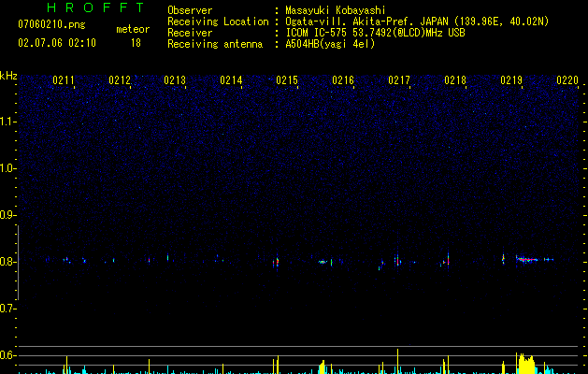588x374 pixels.
Task: Click the 0217 time marker
Action: pos(399,80)
